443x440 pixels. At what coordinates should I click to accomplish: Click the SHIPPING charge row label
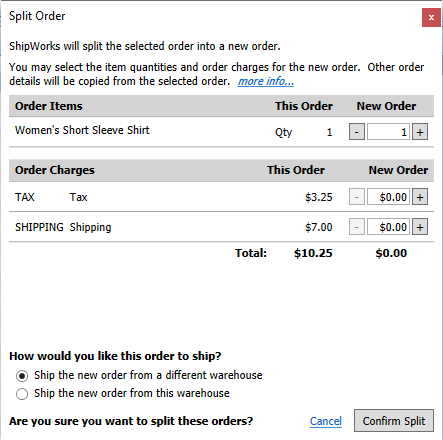point(39,227)
